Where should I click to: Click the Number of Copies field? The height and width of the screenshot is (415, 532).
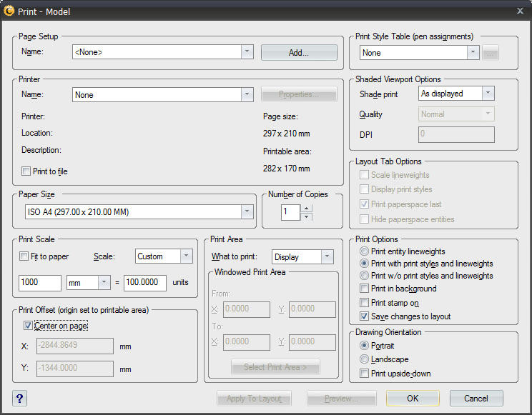[290, 213]
